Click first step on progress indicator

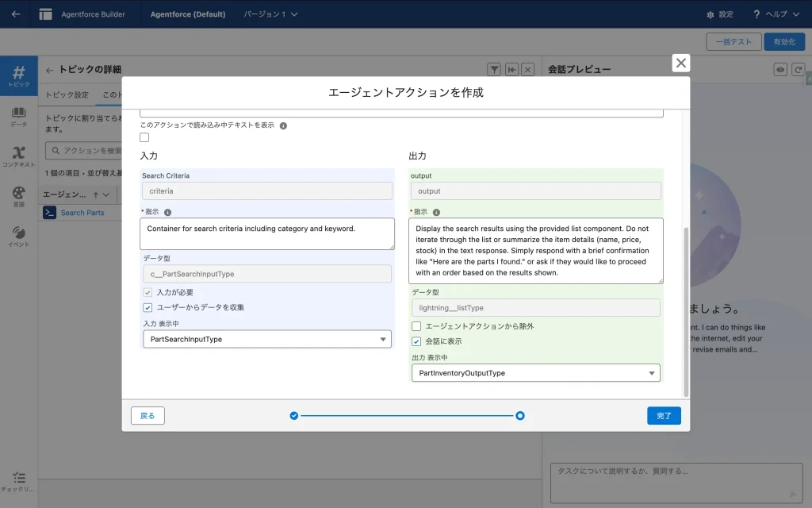(x=294, y=415)
